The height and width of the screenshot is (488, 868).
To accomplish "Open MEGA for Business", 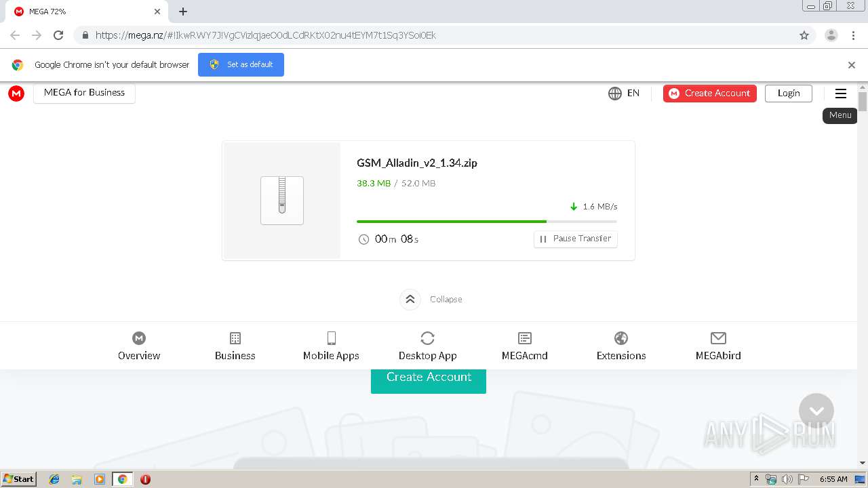I will (84, 93).
